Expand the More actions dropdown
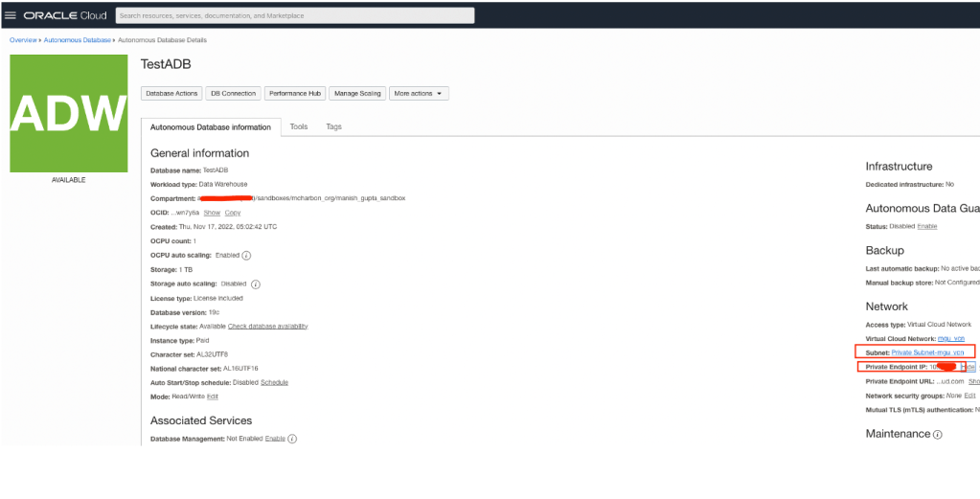Viewport: 980px width, 499px height. (419, 94)
